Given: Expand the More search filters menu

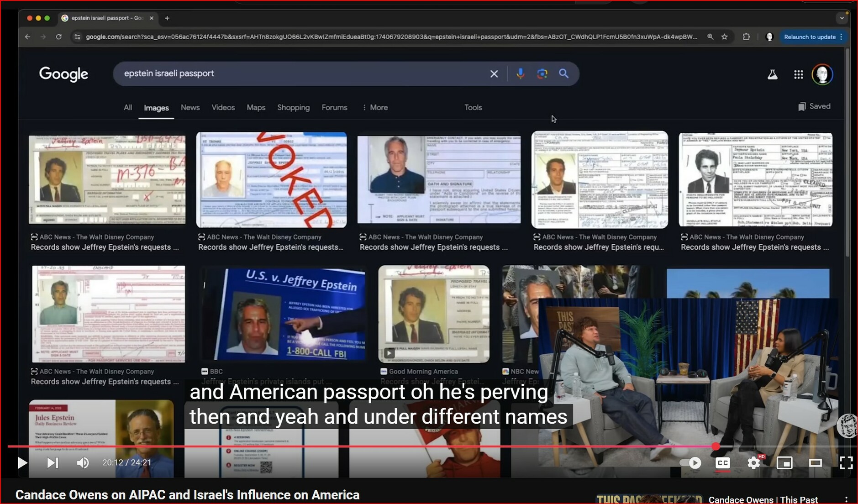Looking at the screenshot, I should tap(375, 108).
